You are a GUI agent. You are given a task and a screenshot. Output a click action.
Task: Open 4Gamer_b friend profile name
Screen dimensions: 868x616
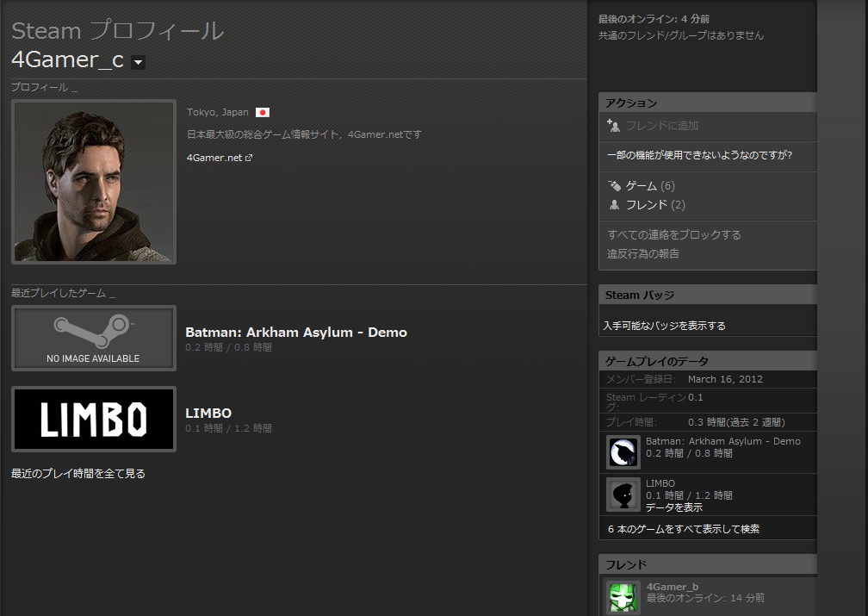672,587
